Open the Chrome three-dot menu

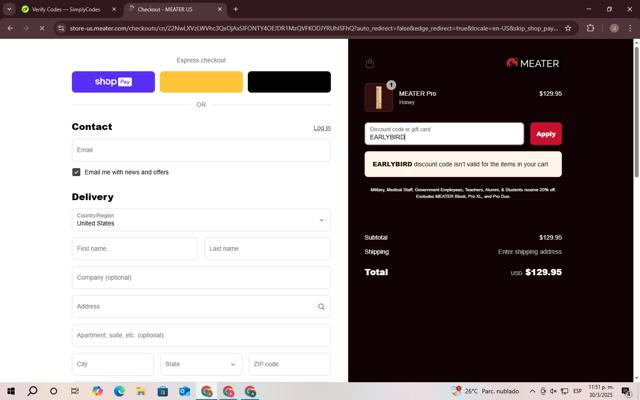tap(630, 28)
